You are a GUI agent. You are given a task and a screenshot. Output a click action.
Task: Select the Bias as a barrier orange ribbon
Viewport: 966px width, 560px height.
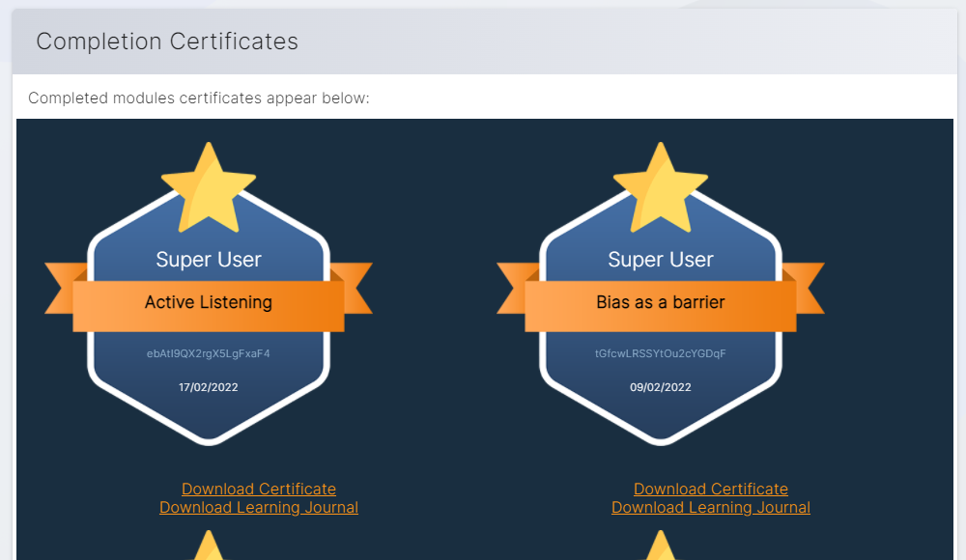661,303
